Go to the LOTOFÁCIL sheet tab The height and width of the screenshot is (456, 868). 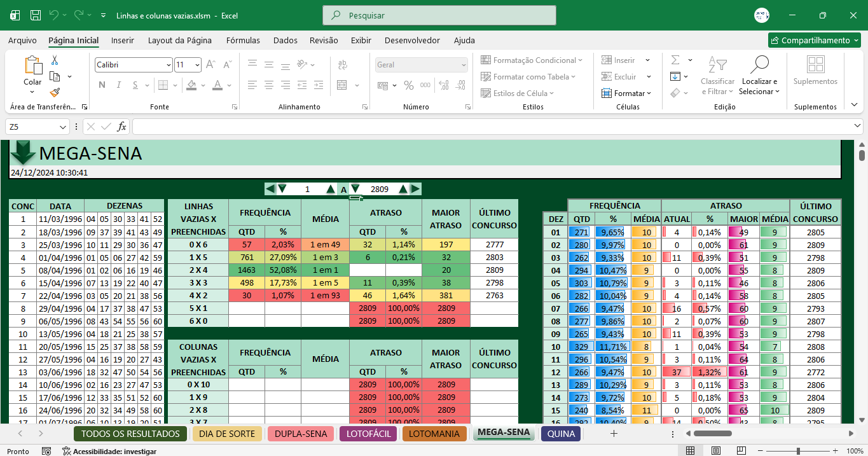[x=369, y=434]
